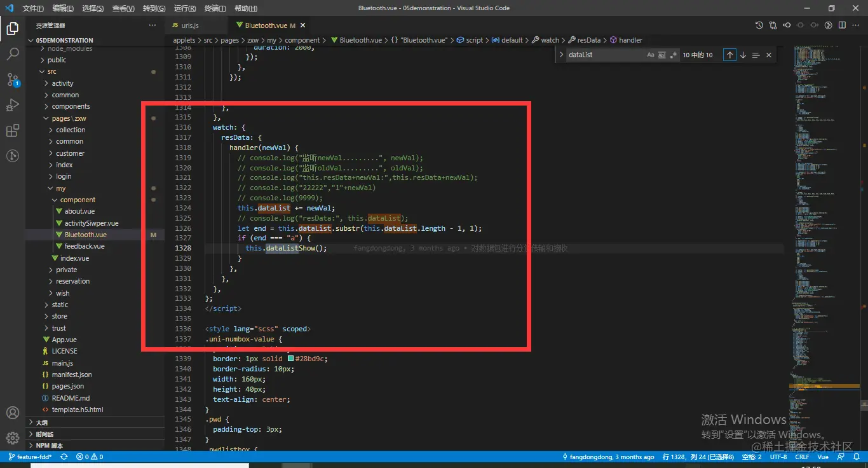Open changes with the compare icon
Viewport: 868px width, 468px height.
pyautogui.click(x=773, y=25)
